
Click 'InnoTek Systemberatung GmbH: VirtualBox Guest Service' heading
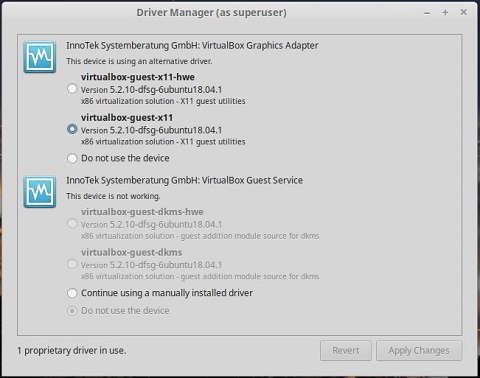[x=184, y=180]
